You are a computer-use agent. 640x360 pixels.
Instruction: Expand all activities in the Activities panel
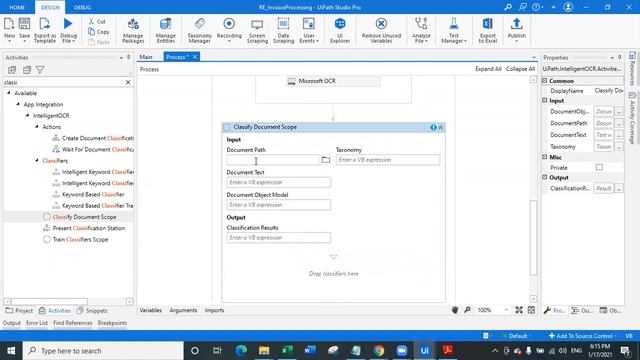point(12,70)
